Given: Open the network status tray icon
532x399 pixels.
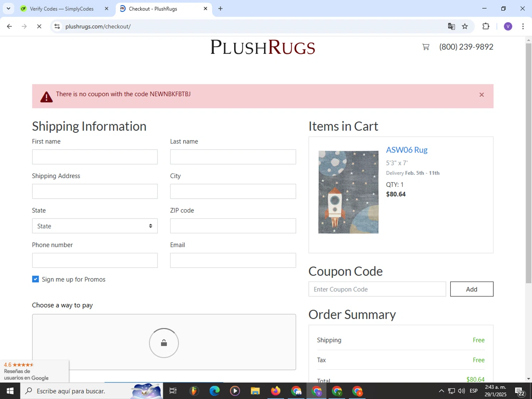Looking at the screenshot, I should pos(451,391).
